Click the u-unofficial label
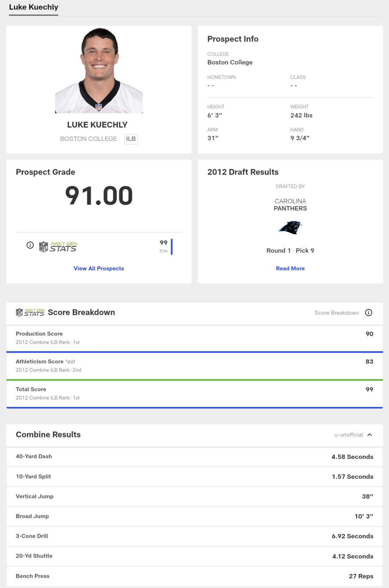The width and height of the screenshot is (389, 588). point(349,435)
